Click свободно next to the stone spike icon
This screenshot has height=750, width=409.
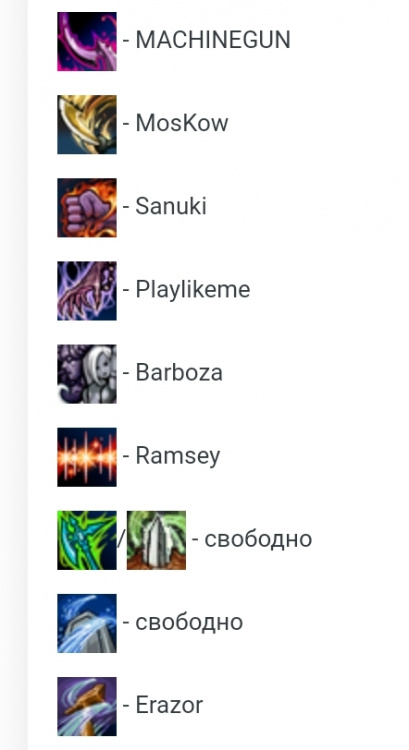(x=258, y=539)
